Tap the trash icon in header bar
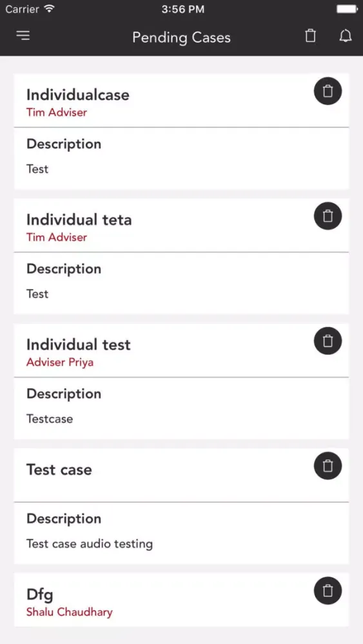 click(310, 35)
